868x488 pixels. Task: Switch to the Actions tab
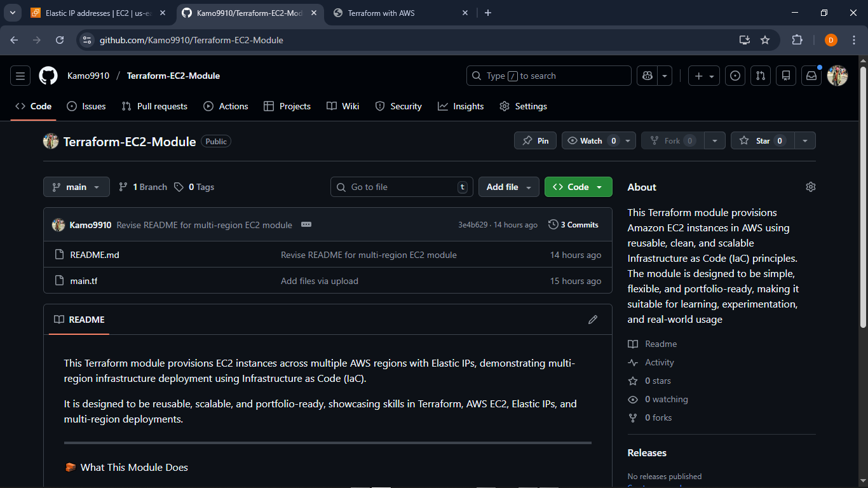226,106
